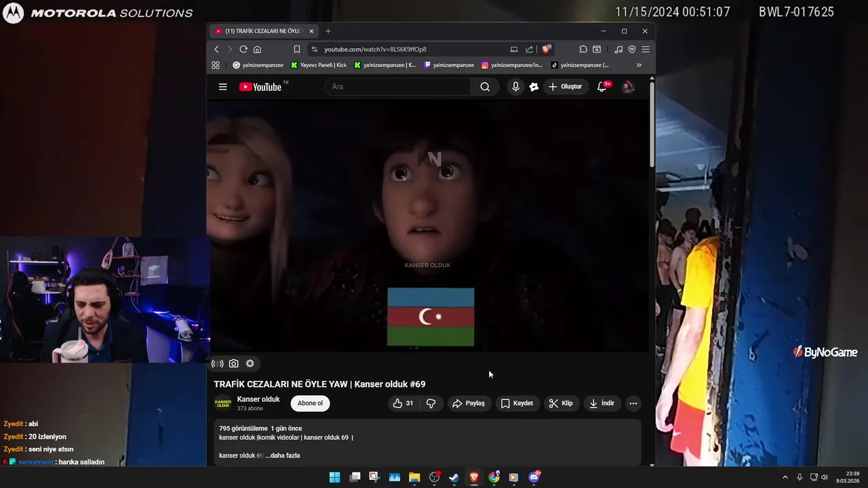Bookmark this page in address bar
Viewport: 868px width, 488px height.
coord(297,49)
